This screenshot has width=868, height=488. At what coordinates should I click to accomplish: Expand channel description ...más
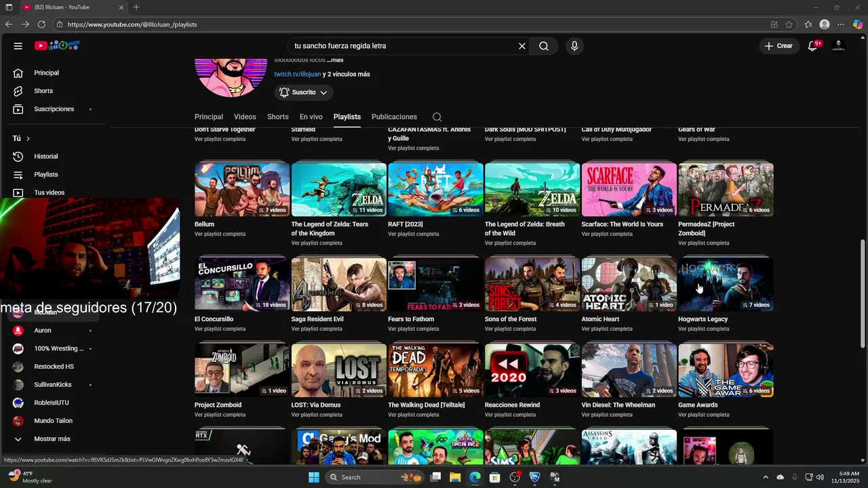335,60
